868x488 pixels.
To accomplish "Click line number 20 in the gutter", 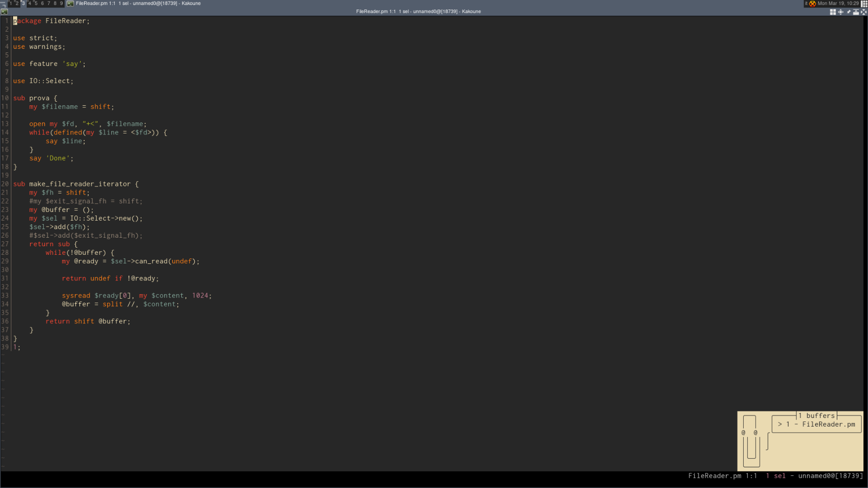I will pos(5,184).
